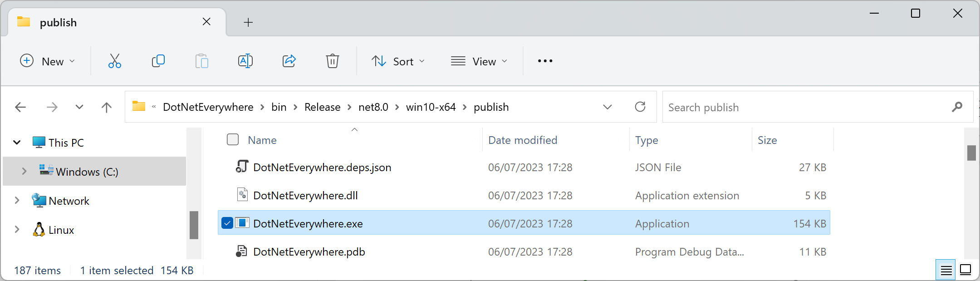Open the chevron after DotNetEverywhere breadcrumb
The width and height of the screenshot is (980, 281).
pyautogui.click(x=262, y=107)
